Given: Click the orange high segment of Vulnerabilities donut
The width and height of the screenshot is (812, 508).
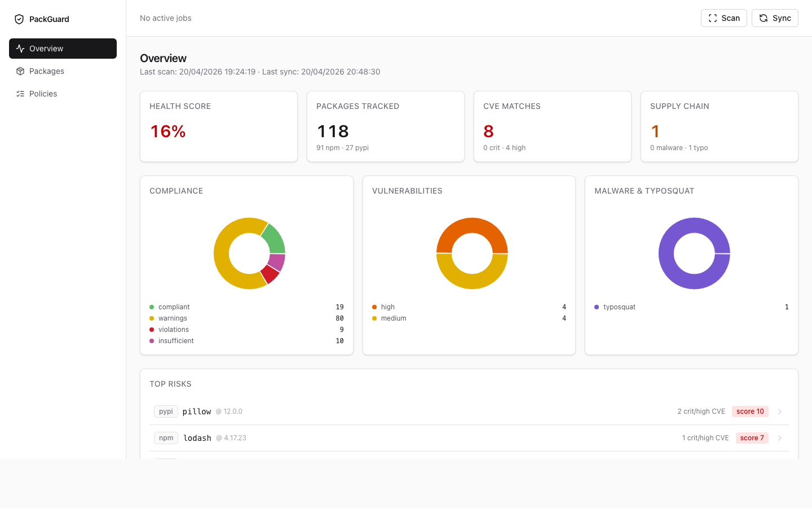Looking at the screenshot, I should (472, 231).
